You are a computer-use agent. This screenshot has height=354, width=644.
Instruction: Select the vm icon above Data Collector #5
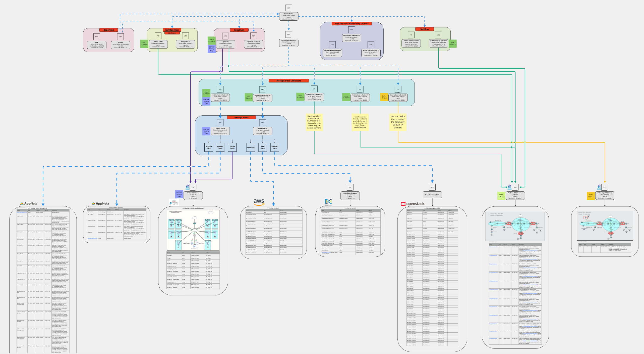click(398, 89)
